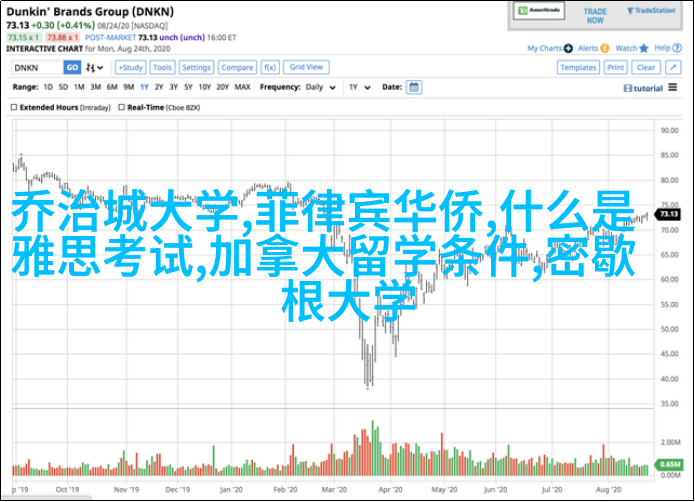
Task: Click the Aug '20 date axis label
Action: click(x=608, y=490)
